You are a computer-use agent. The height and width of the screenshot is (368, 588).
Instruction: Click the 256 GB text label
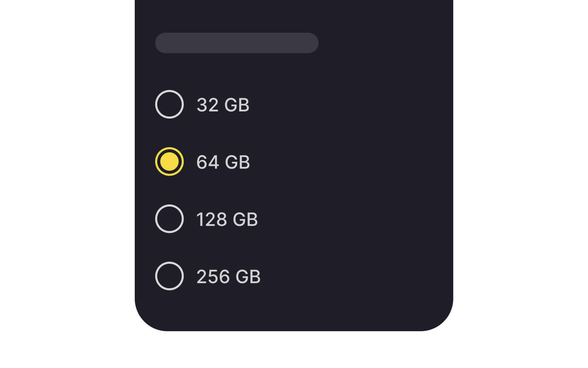click(228, 276)
